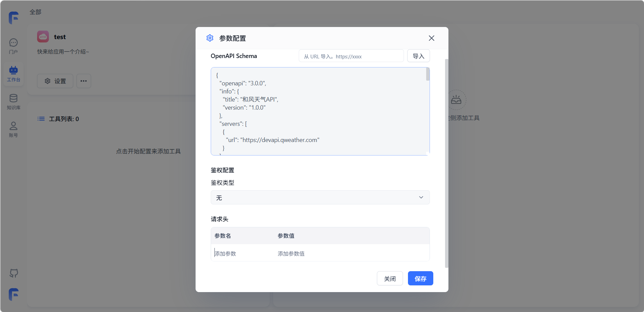The image size is (644, 312).
Task: Click the test app avatar icon
Action: 43,37
